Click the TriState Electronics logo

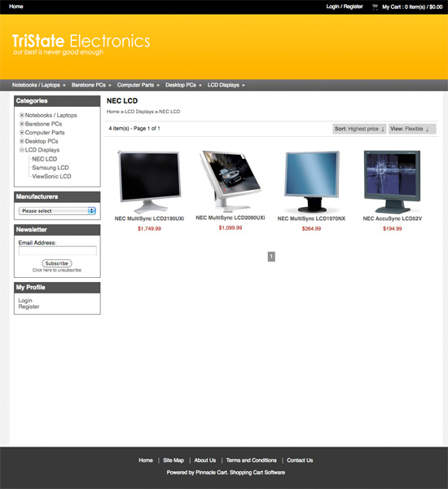pyautogui.click(x=81, y=45)
